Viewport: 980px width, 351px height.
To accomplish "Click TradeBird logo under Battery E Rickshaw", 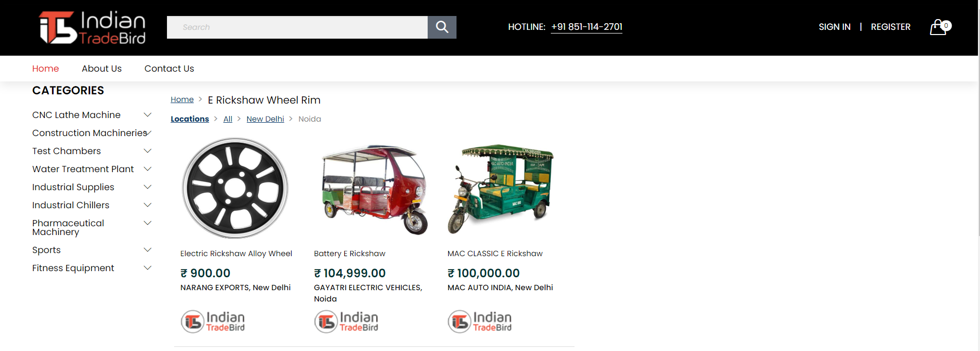I will click(346, 322).
